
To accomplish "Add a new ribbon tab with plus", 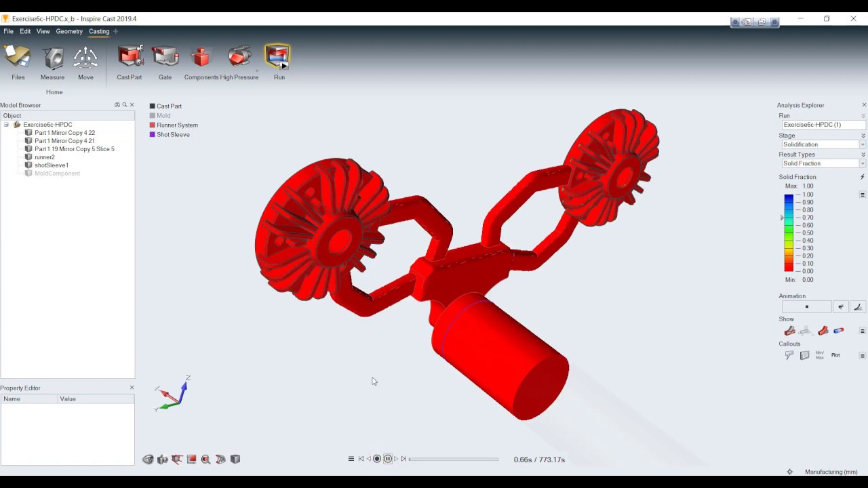I will [115, 31].
